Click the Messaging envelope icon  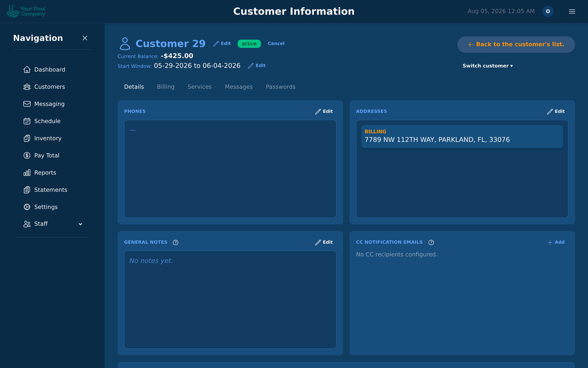27,104
